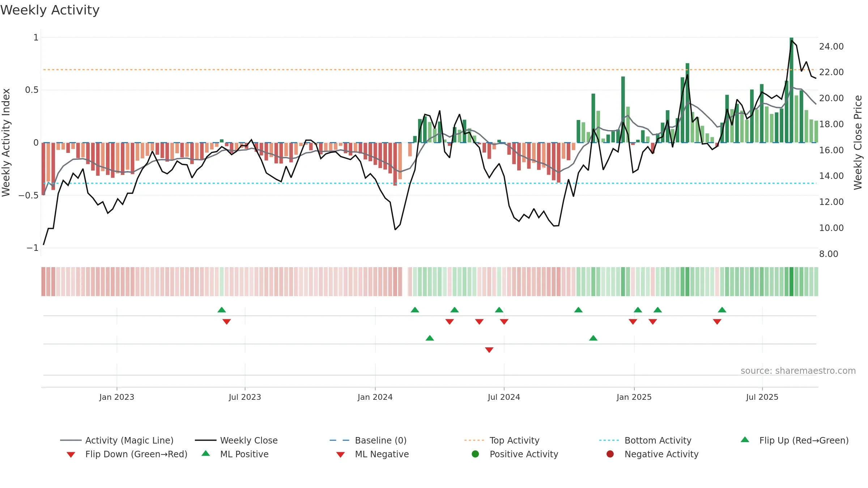Click the ML Negative red triangle legend icon
Viewport: 868px width, 488px height.
click(x=341, y=455)
